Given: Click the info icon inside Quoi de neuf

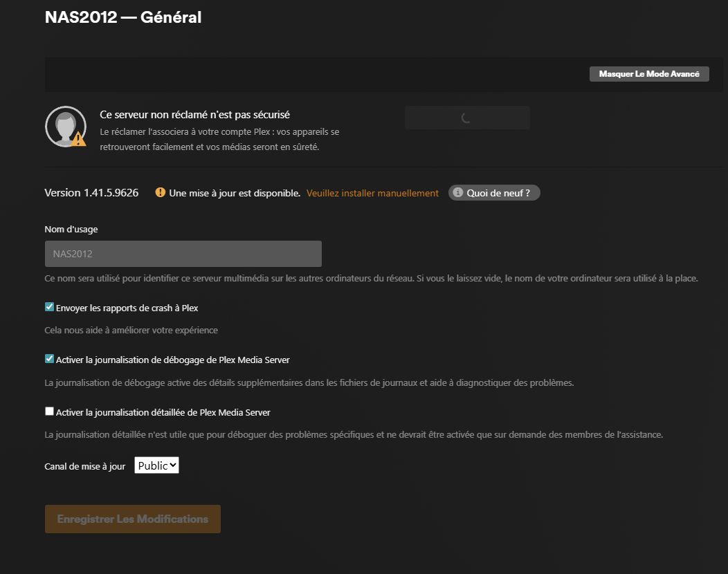Looking at the screenshot, I should pyautogui.click(x=458, y=192).
